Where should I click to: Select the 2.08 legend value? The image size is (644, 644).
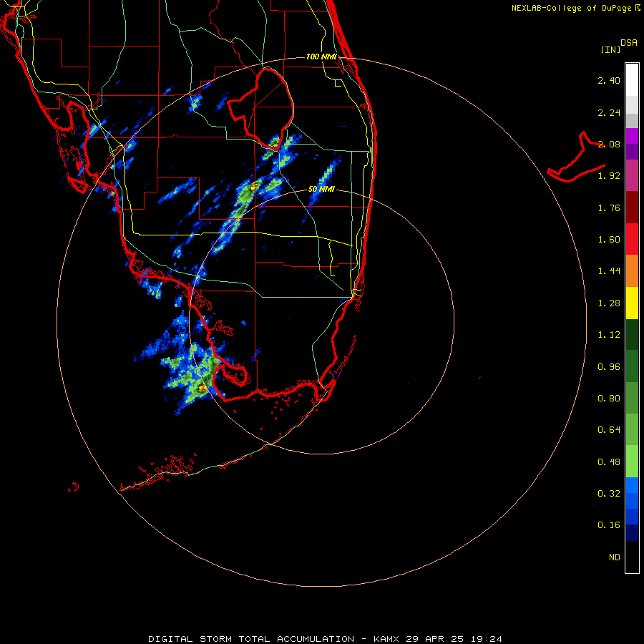609,144
